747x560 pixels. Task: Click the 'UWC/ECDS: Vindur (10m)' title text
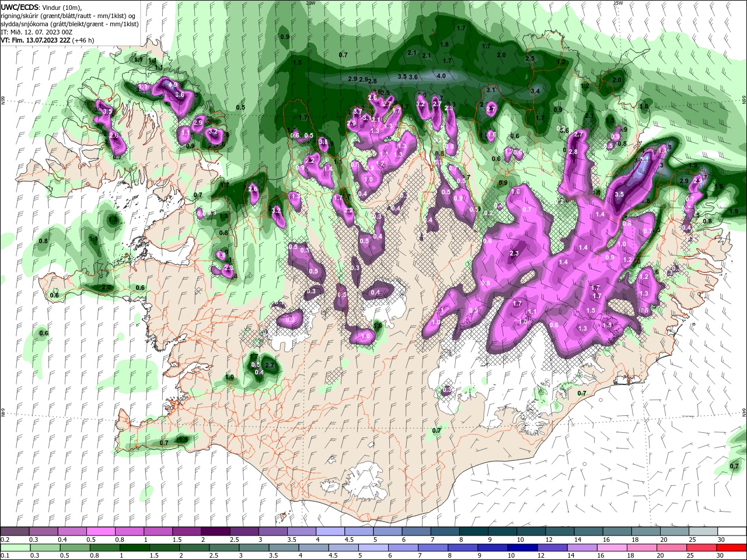pyautogui.click(x=41, y=7)
